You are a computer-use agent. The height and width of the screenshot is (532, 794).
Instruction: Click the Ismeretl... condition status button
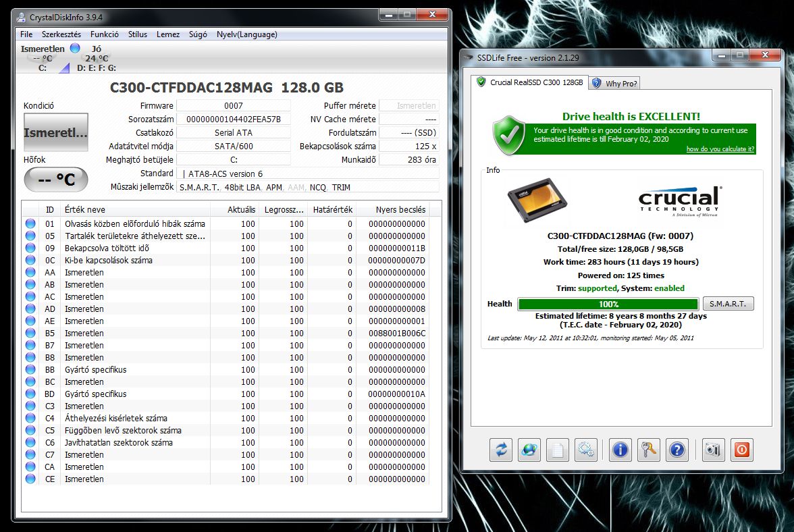[55, 132]
